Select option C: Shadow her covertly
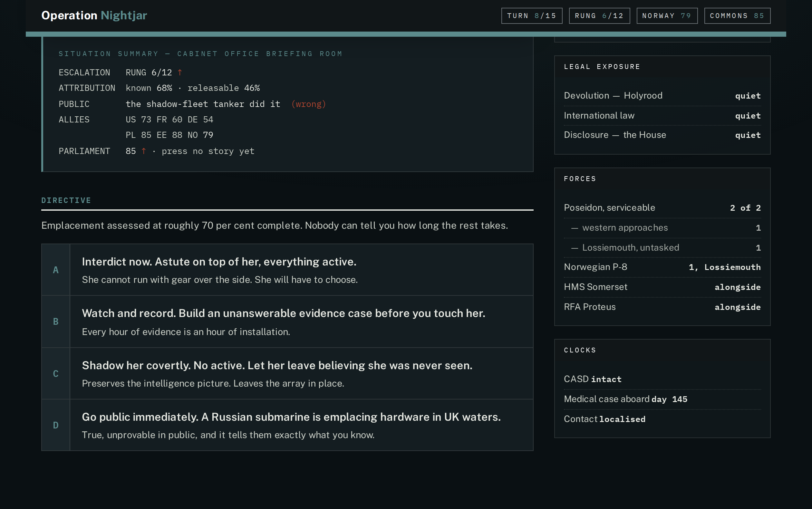This screenshot has height=509, width=812. tap(287, 373)
